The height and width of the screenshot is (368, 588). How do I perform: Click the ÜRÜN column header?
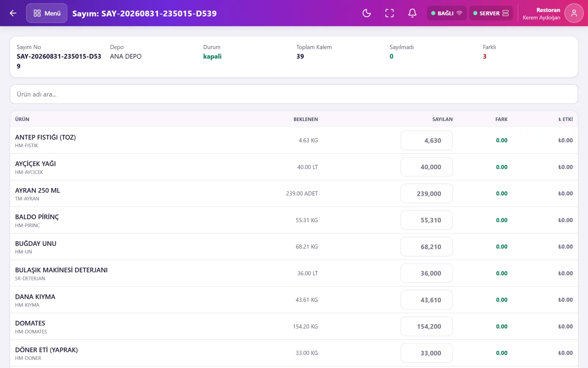coord(22,119)
